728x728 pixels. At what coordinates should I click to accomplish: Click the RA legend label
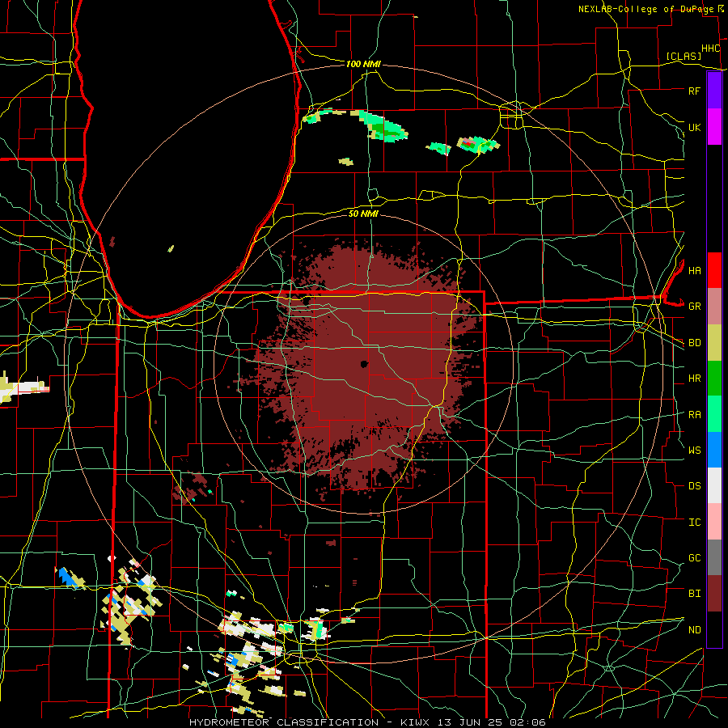coord(694,415)
